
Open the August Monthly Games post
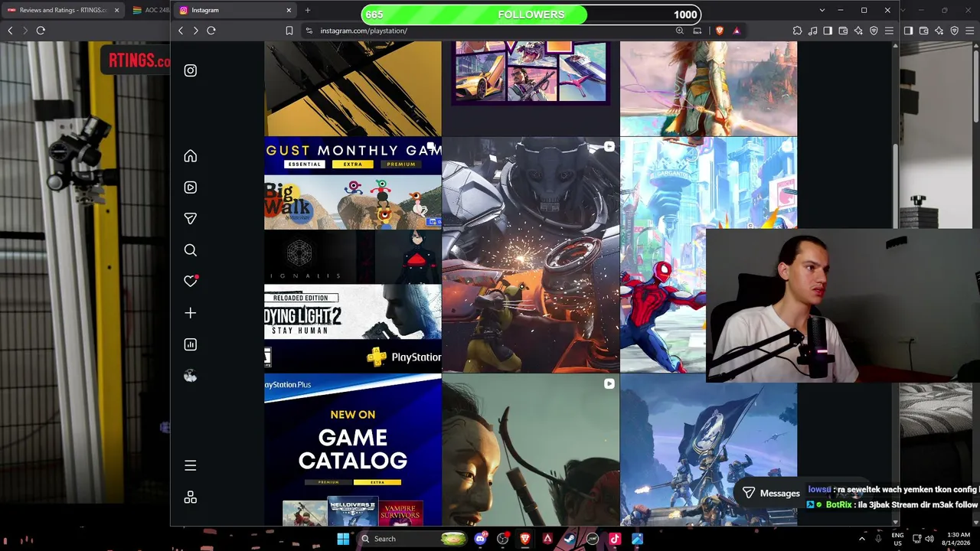pyautogui.click(x=353, y=255)
